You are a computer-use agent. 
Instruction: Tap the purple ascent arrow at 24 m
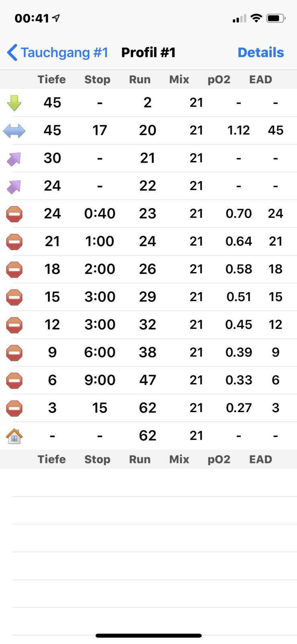(x=14, y=186)
